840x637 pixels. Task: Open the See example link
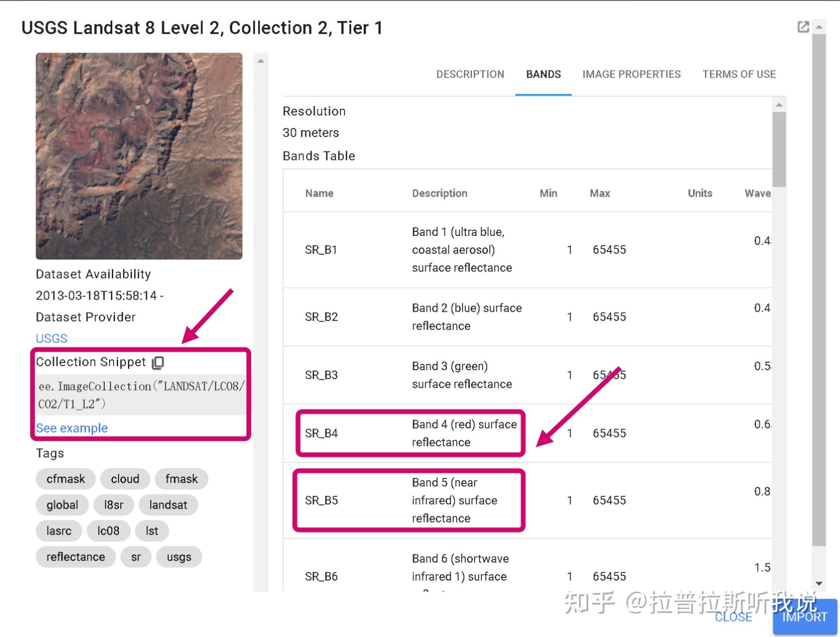(71, 428)
